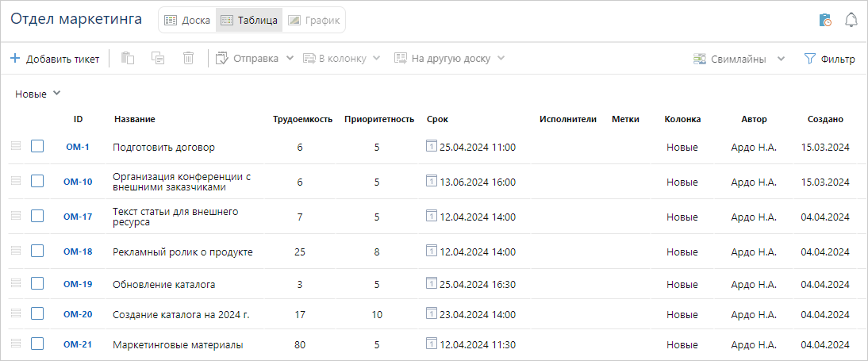This screenshot has height=361, width=868.
Task: Click the copy ticket icon in toolbar
Action: 158,58
